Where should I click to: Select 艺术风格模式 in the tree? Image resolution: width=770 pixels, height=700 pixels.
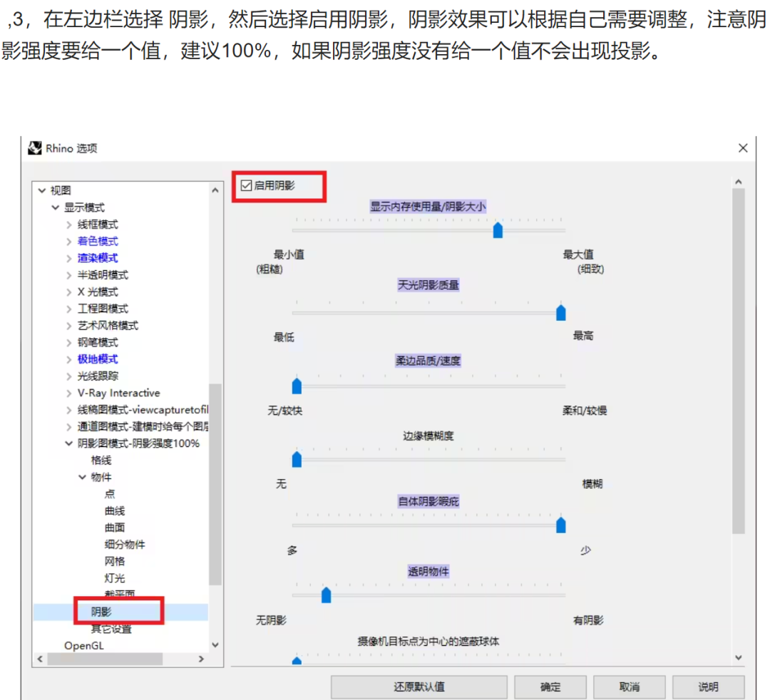pyautogui.click(x=108, y=326)
